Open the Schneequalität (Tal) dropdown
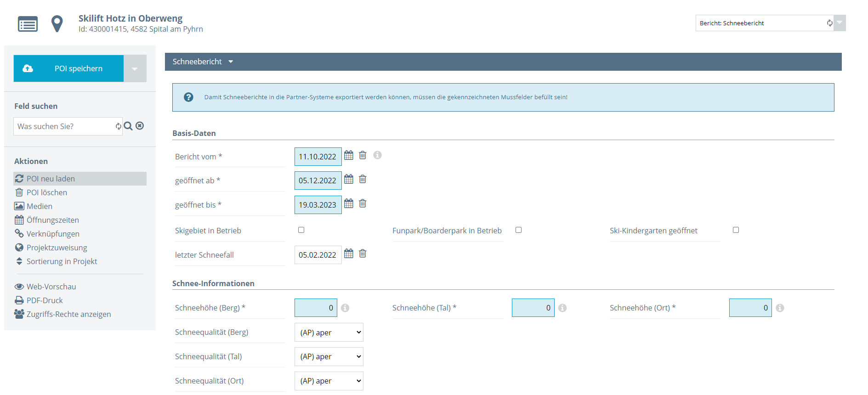 click(x=329, y=357)
